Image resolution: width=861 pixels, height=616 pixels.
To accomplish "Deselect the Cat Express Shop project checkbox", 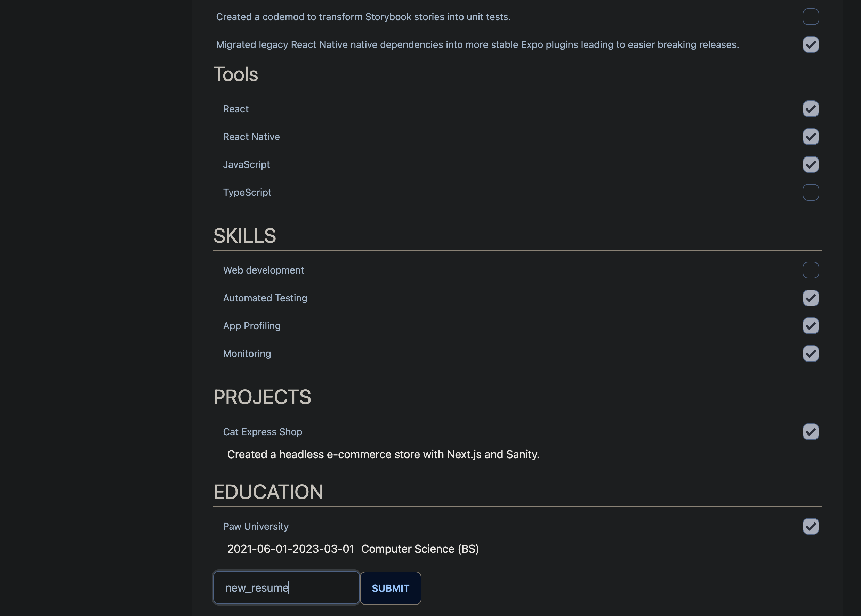I will tap(811, 432).
